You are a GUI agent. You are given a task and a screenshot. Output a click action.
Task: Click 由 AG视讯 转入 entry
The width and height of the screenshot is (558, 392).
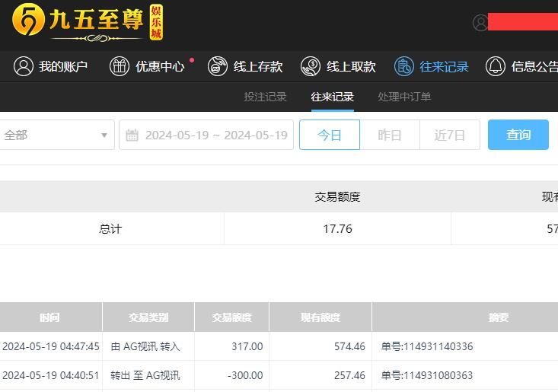145,346
